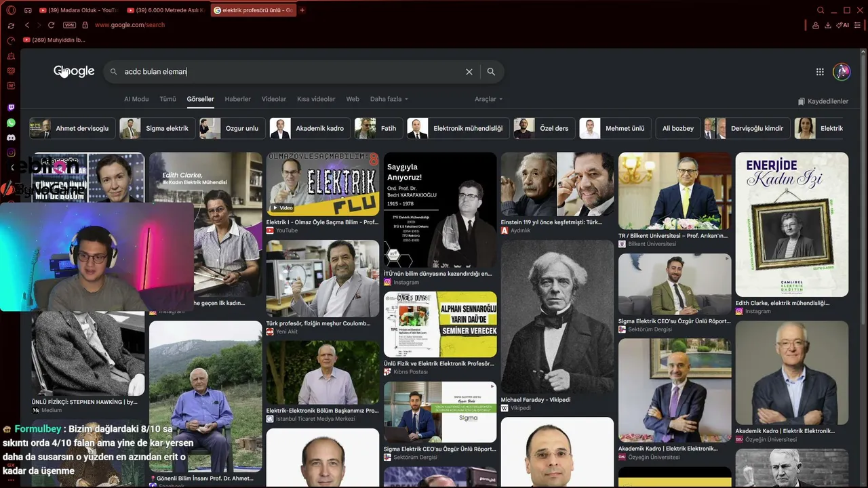Screen dimensions: 868x488
Task: Toggle the VPN badge in address bar
Action: (69, 25)
